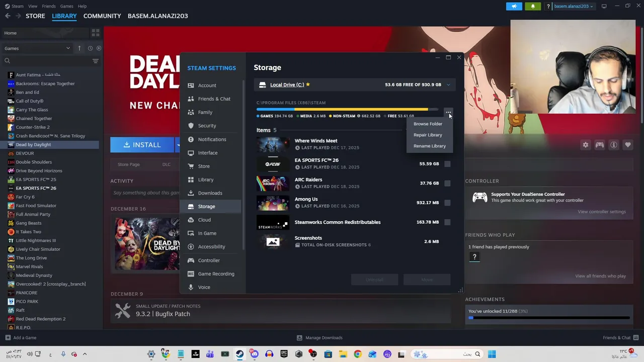
Task: Click the Store cart icon in settings
Action: [x=191, y=166]
